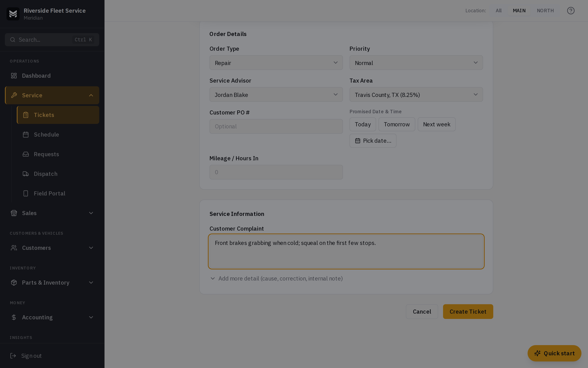Open the Priority dropdown
This screenshot has height=368, width=588.
tap(416, 63)
